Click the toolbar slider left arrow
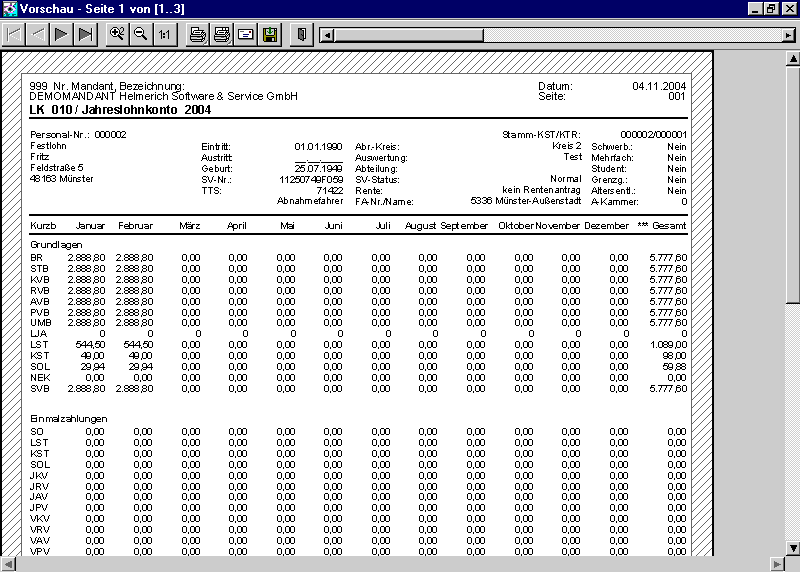800x572 pixels. tap(327, 35)
